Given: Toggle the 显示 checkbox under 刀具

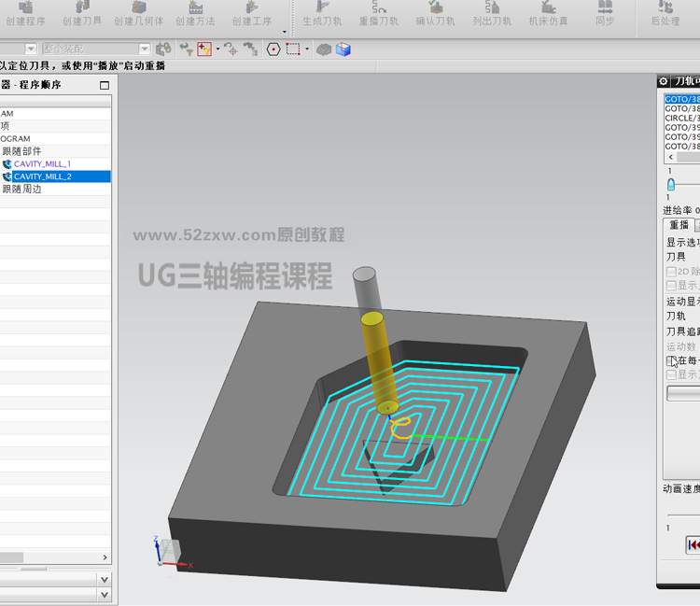Looking at the screenshot, I should coord(671,286).
